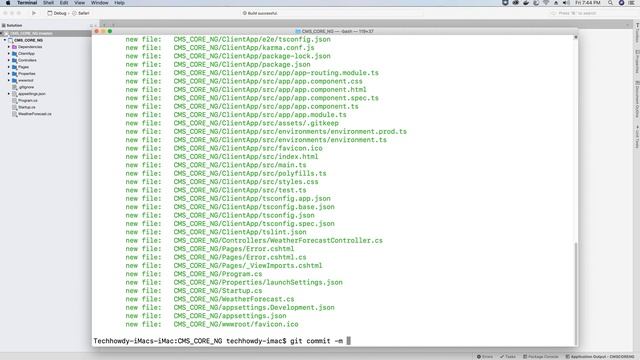Expand the wwwroot folder

9,80
